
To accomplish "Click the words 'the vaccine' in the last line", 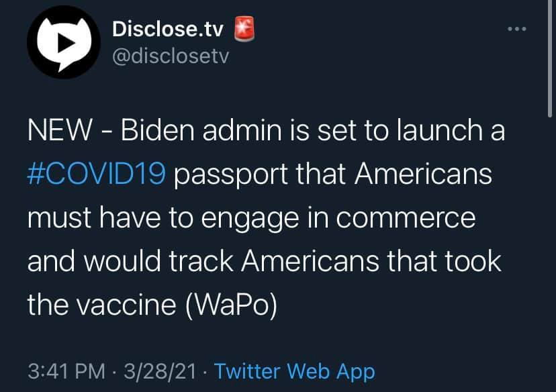I will (x=102, y=305).
